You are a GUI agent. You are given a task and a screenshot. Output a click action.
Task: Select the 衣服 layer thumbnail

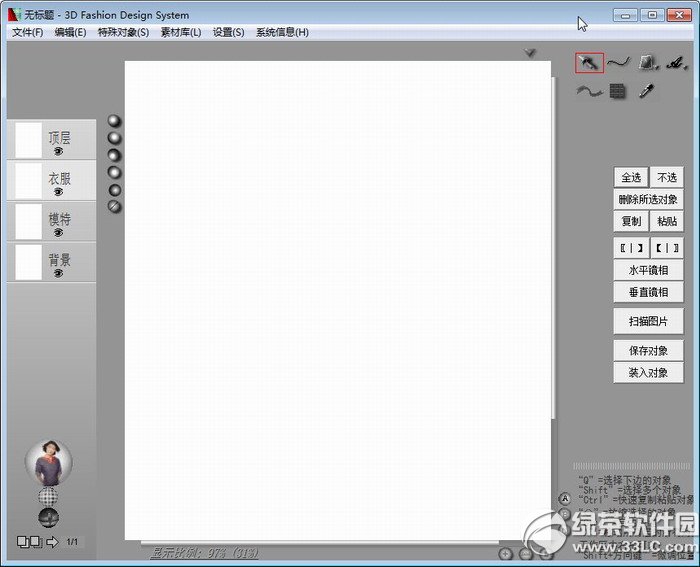29,180
